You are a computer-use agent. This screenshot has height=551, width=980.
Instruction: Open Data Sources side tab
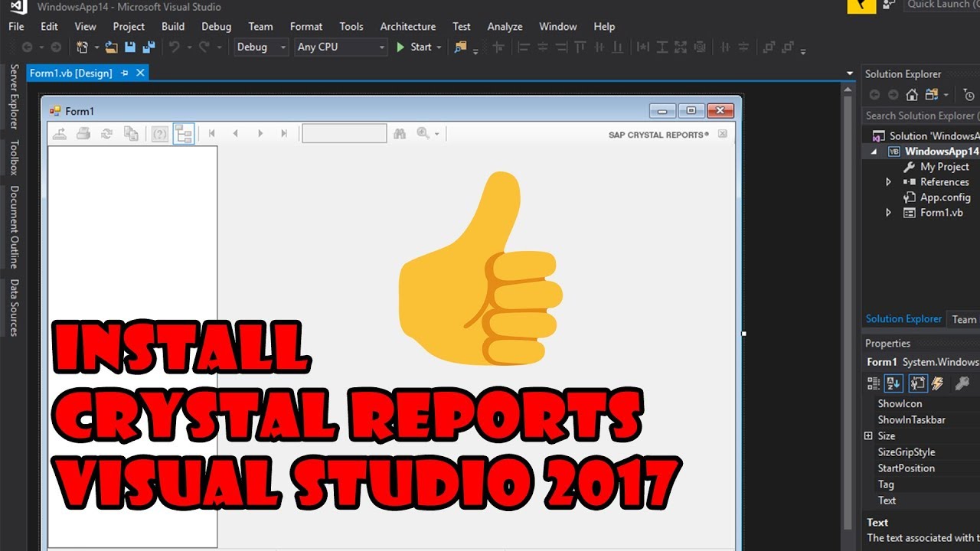coord(14,308)
